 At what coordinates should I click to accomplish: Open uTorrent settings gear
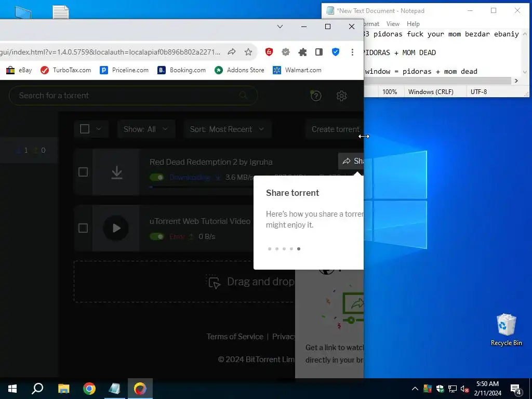pyautogui.click(x=341, y=96)
